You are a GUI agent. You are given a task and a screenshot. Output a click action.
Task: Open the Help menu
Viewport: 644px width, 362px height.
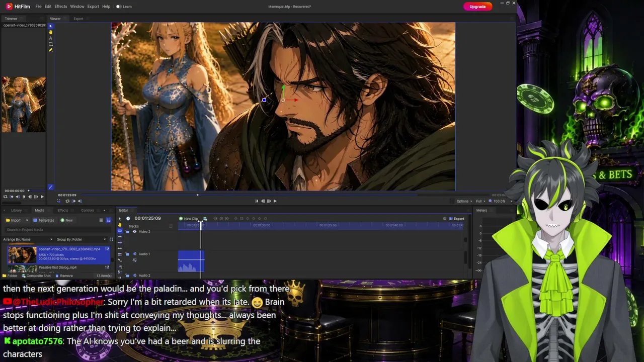point(106,7)
